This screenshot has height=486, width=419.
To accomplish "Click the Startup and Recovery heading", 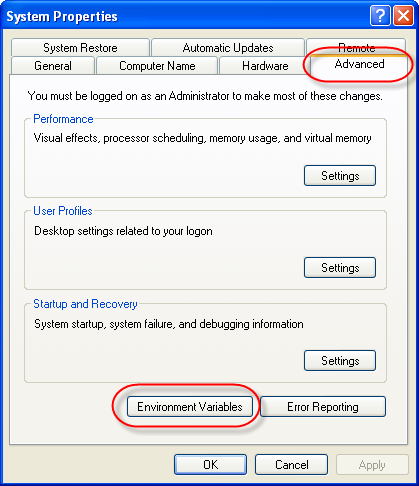I will (85, 304).
